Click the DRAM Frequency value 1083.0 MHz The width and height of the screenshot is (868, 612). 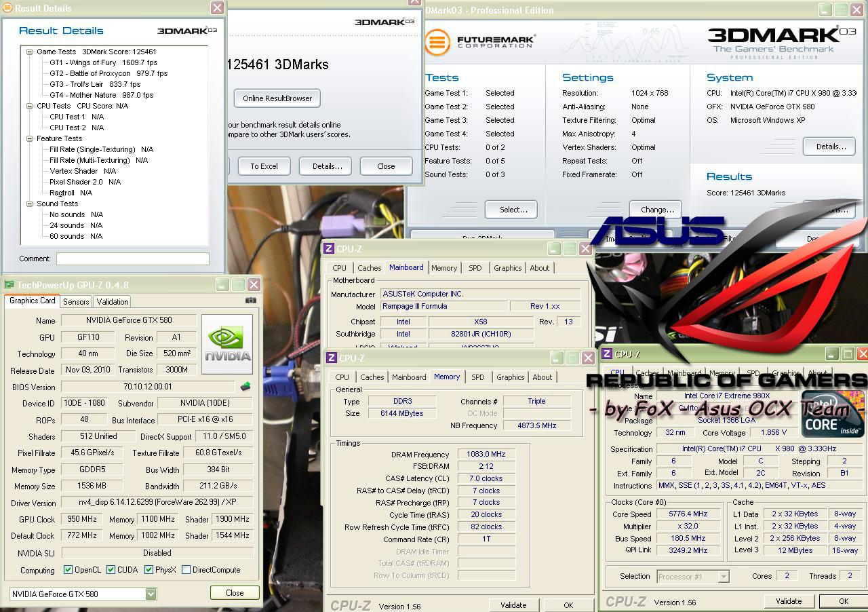point(486,455)
